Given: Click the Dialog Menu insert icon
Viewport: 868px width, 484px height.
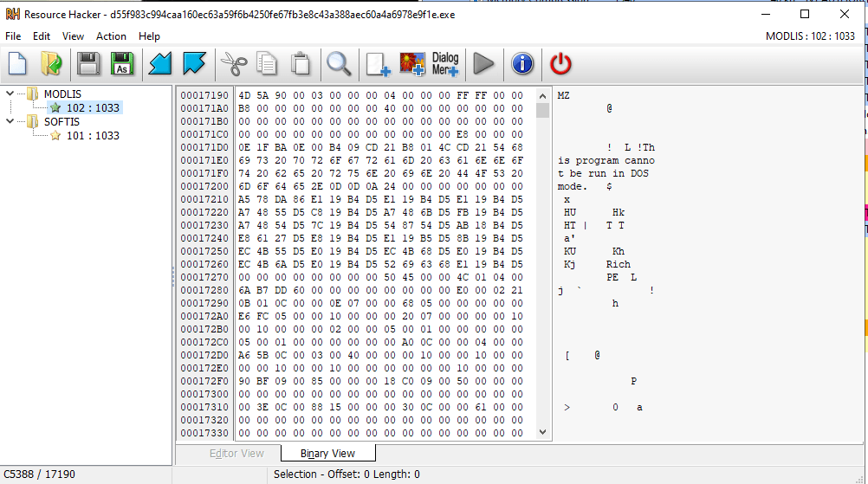Looking at the screenshot, I should (x=445, y=63).
